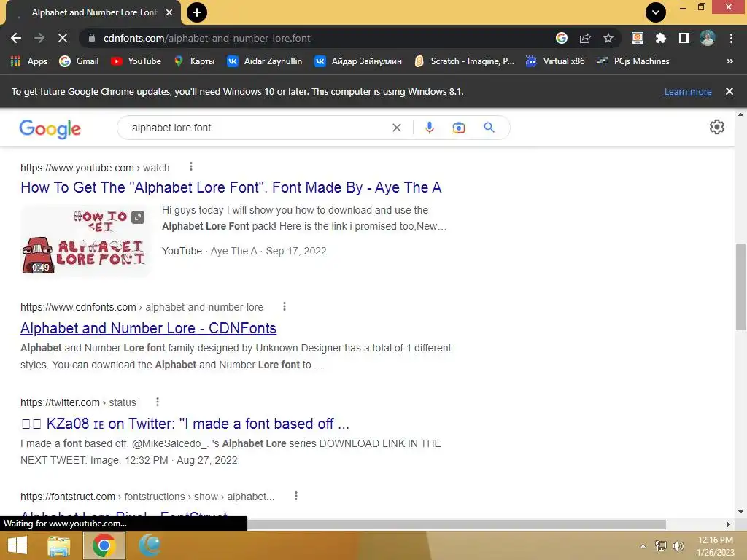
Task: Switch to the Alphabet and Number Lore Font tab
Action: (x=94, y=12)
